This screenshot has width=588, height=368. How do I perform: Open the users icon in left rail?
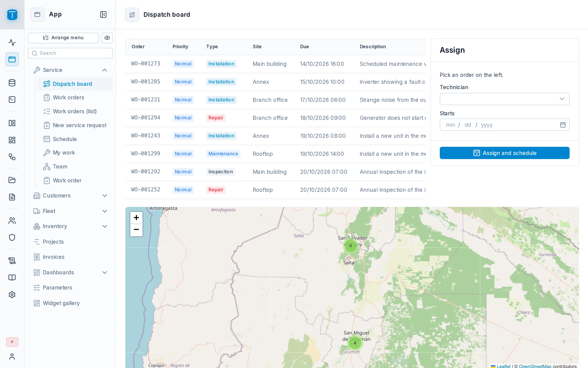[12, 221]
